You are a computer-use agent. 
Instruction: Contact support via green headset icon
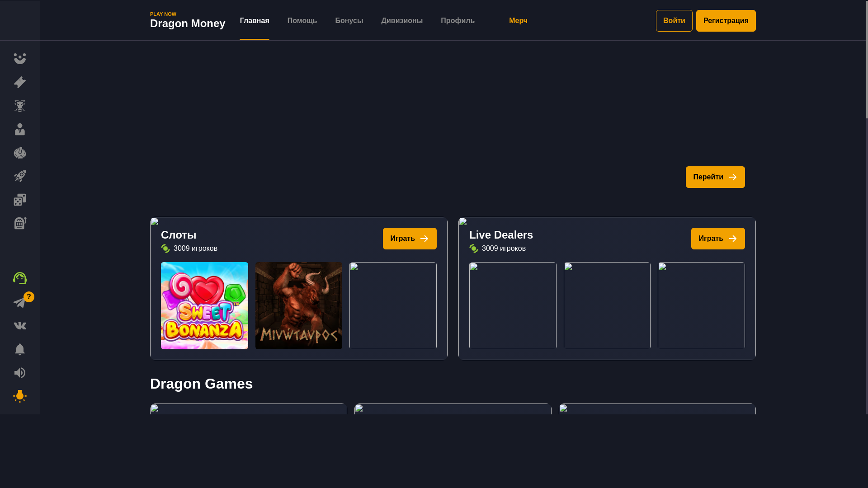point(20,278)
